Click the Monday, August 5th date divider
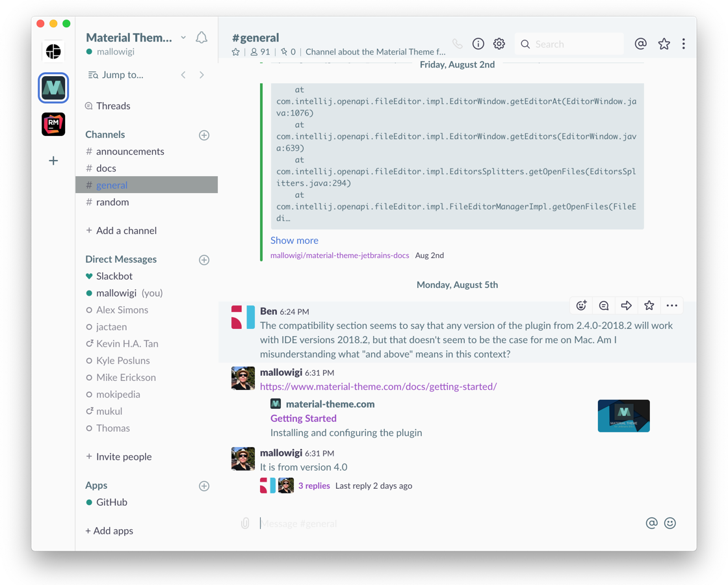728x585 pixels. pyautogui.click(x=458, y=285)
